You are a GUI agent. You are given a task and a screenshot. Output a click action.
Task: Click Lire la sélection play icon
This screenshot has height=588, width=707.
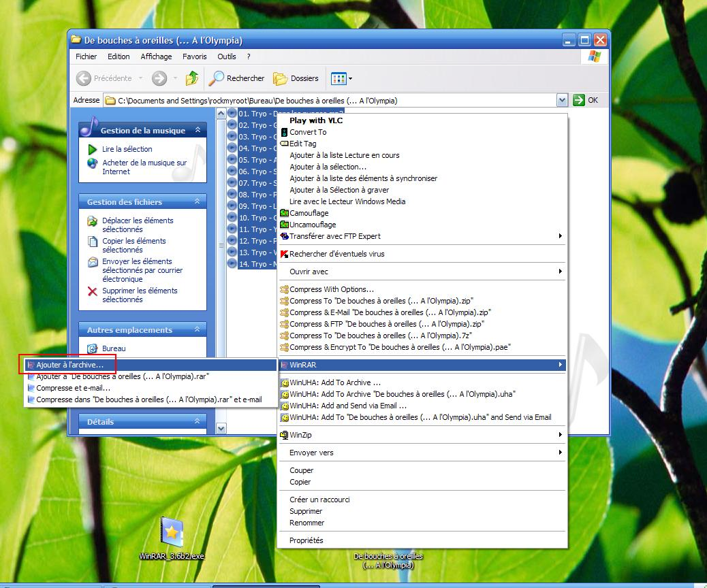point(93,149)
